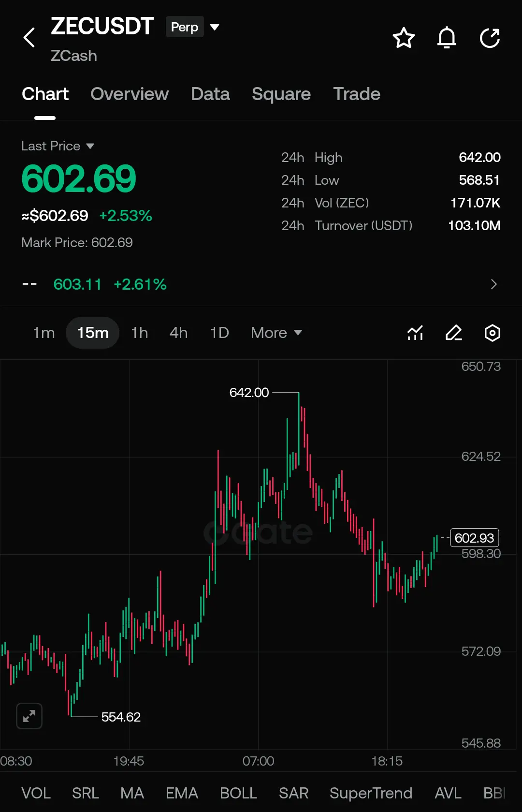Screen dimensions: 522x812
Task: Select the 4h timeframe
Action: tap(179, 333)
